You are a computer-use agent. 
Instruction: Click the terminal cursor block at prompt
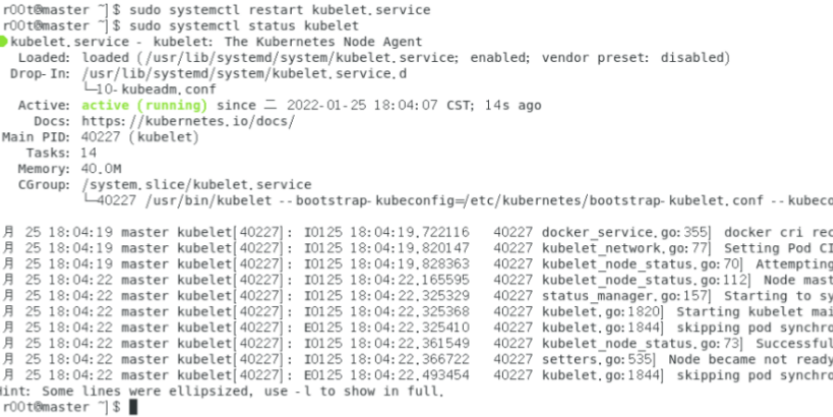133,407
